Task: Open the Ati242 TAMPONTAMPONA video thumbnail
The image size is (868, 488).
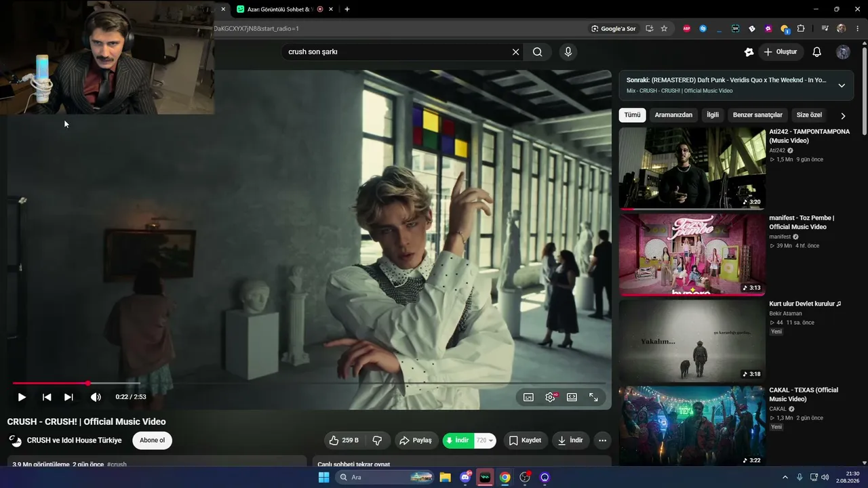Action: tap(692, 168)
